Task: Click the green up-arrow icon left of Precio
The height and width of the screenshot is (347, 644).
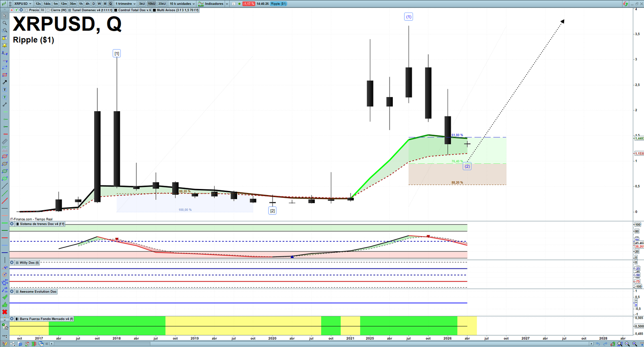Action: tap(17, 10)
